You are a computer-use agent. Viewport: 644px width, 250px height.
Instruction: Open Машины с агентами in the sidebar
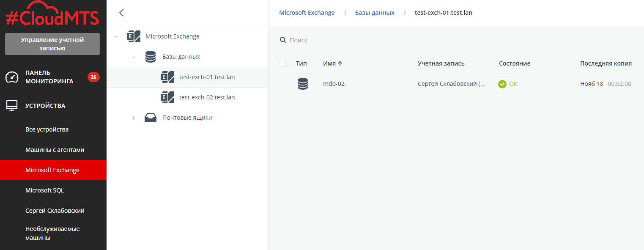tap(55, 150)
